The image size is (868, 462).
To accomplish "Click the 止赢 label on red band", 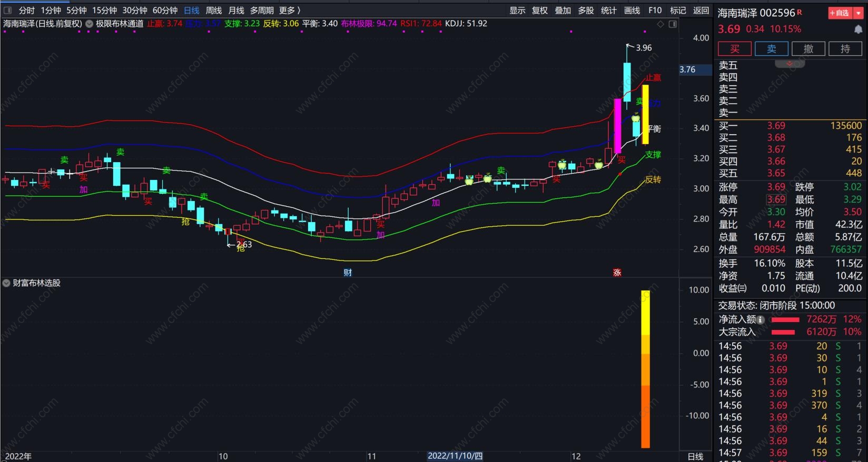I will tap(654, 78).
